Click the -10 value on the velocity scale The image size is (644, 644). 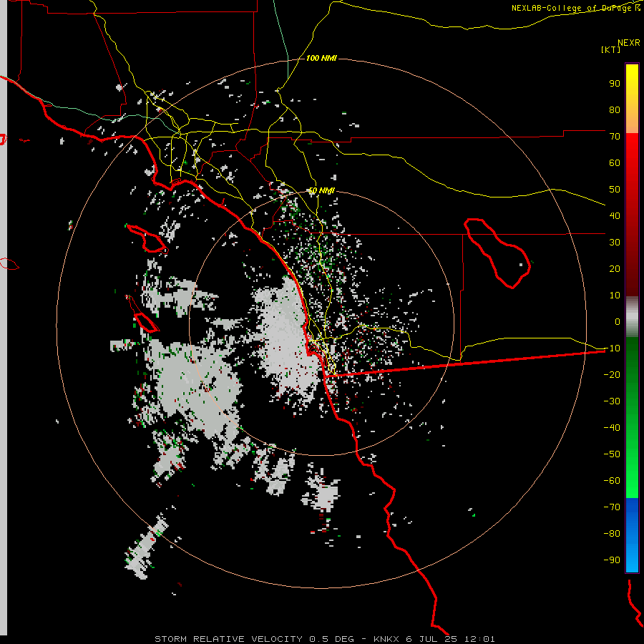tap(612, 348)
